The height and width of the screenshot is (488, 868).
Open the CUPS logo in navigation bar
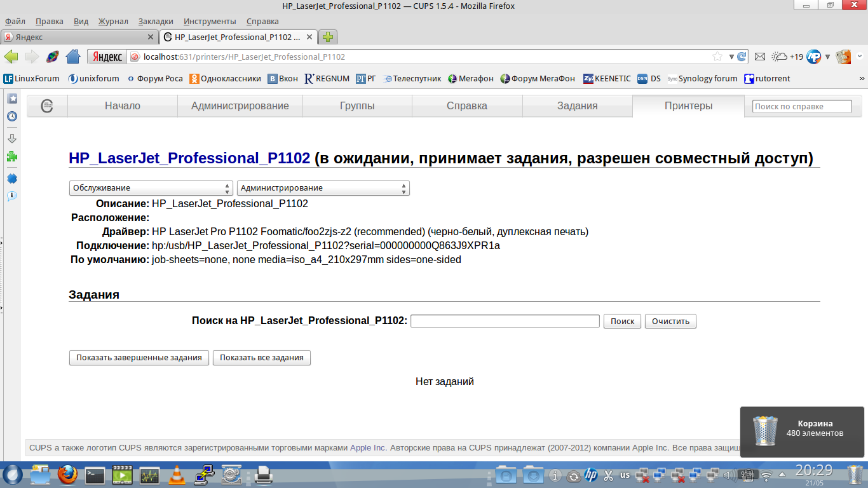(x=47, y=106)
